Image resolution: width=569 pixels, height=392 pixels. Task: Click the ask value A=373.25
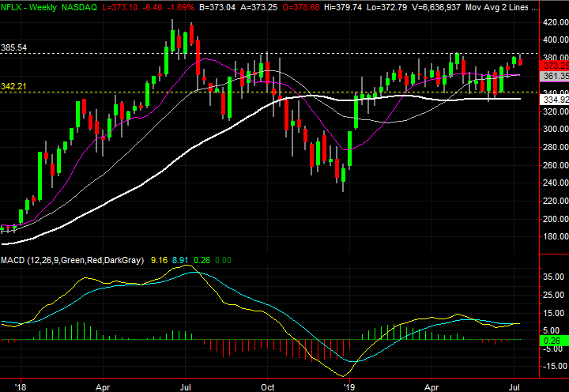258,7
